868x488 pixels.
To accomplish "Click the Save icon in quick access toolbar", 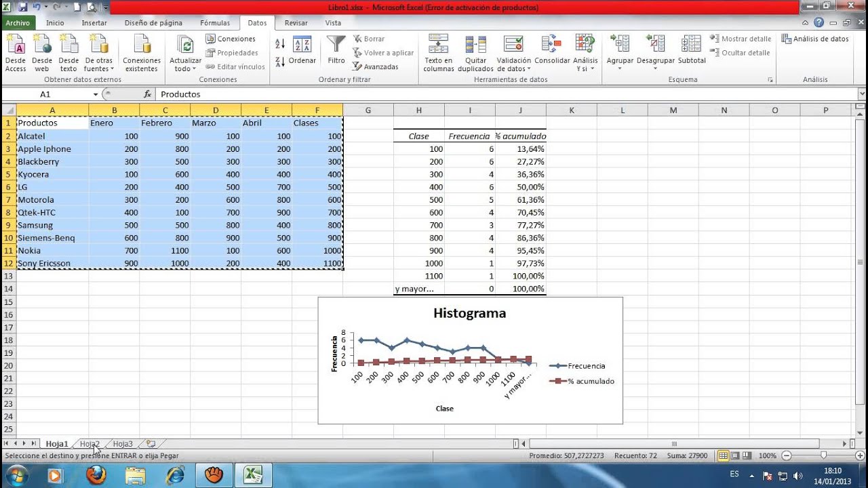I will pyautogui.click(x=23, y=7).
